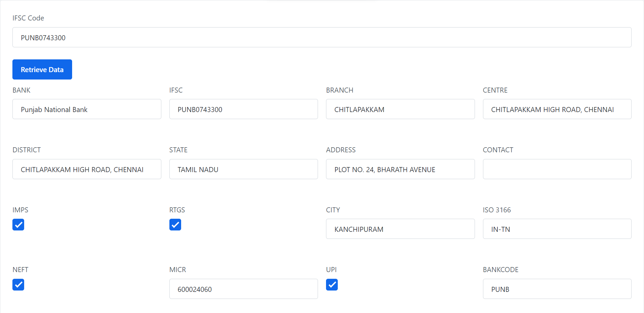The height and width of the screenshot is (313, 644).
Task: Select the DISTRICT text field
Action: [x=87, y=169]
